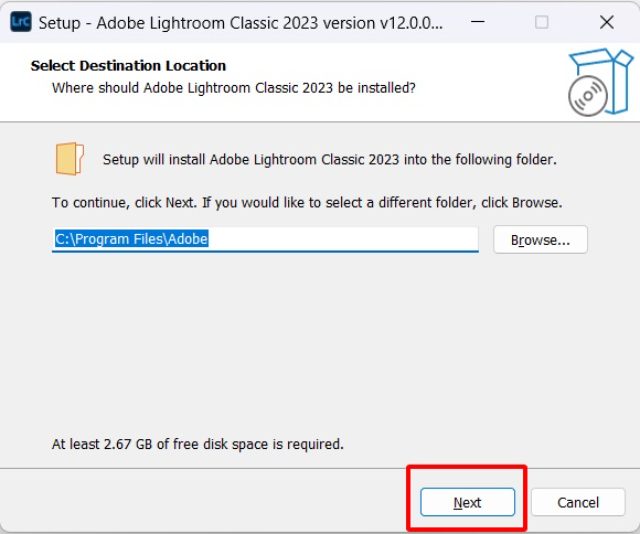Viewport: 640px width, 534px height.
Task: Close the Setup window with X
Action: click(606, 22)
